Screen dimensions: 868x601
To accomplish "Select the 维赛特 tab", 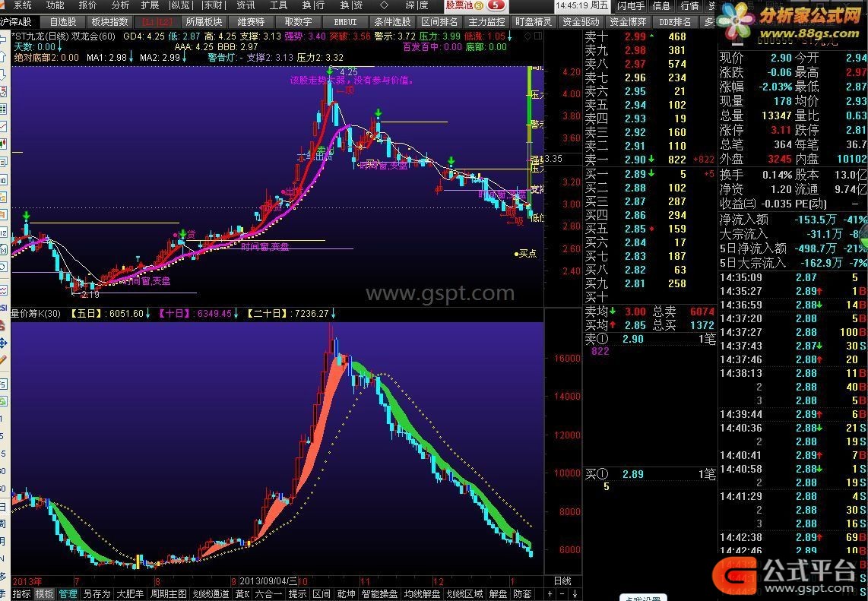I will 251,22.
